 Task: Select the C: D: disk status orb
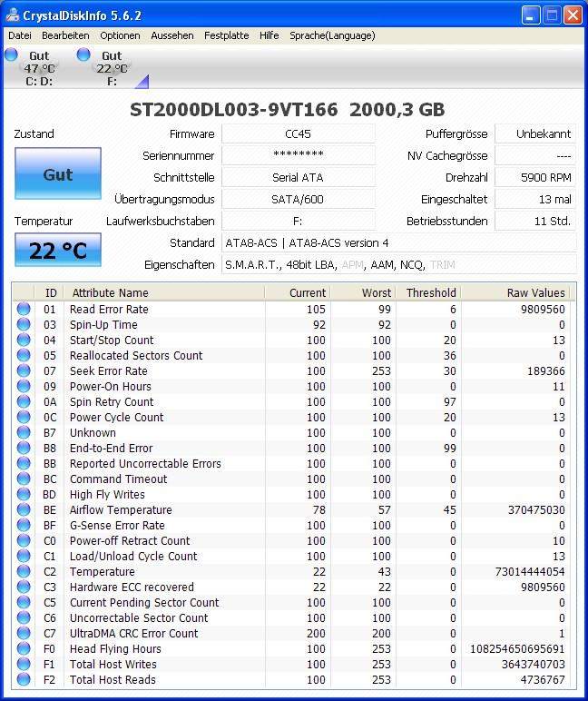(11, 54)
